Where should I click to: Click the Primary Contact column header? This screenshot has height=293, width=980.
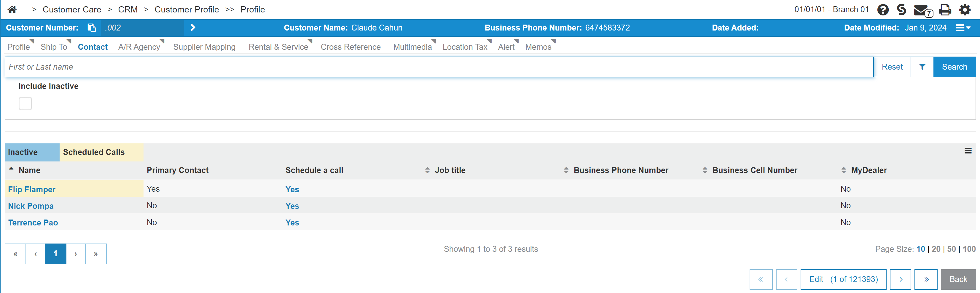pyautogui.click(x=178, y=170)
